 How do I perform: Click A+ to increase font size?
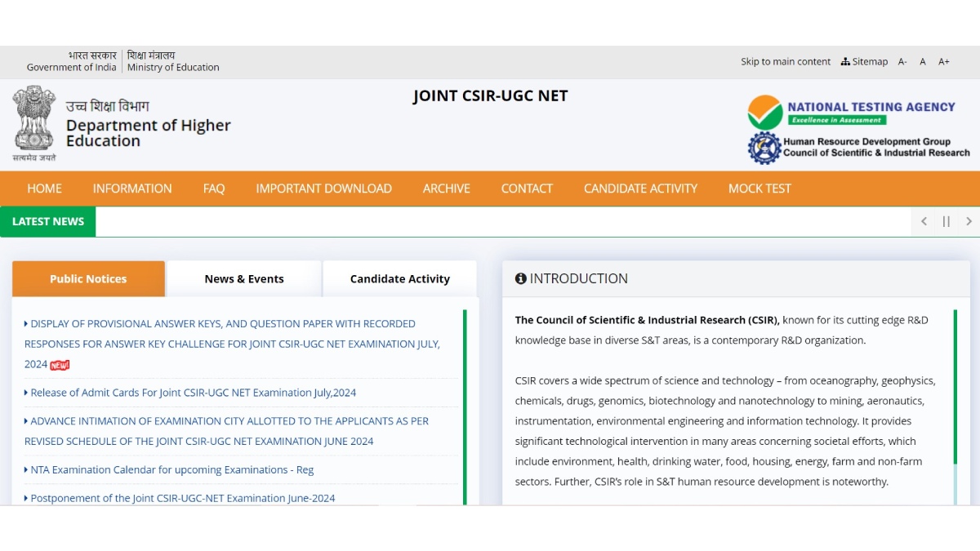point(944,61)
